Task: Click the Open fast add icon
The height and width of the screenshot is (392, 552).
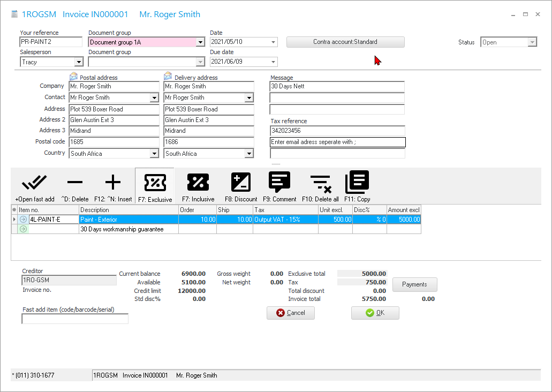Action: 34,183
